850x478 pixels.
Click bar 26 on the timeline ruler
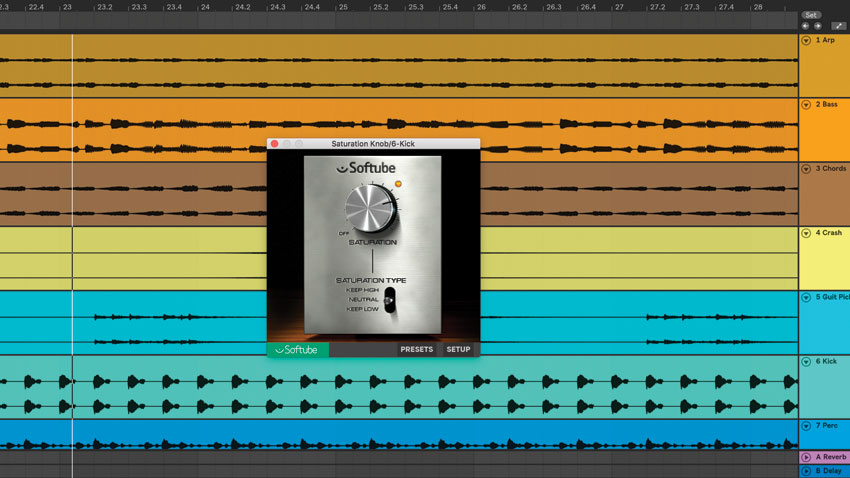(x=481, y=7)
